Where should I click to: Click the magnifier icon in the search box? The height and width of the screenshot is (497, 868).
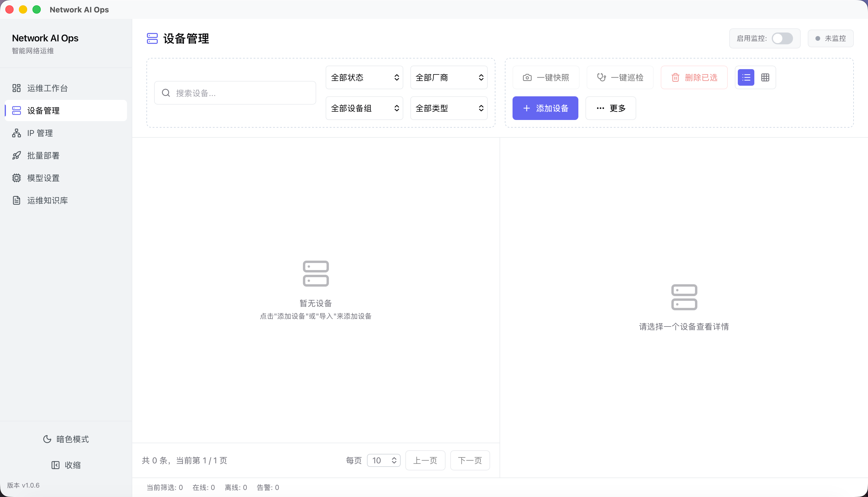point(166,93)
